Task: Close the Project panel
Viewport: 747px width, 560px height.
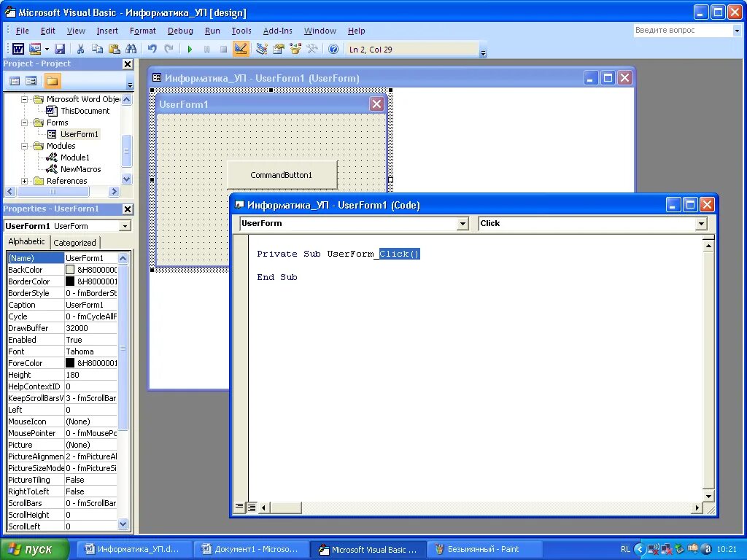Action: [x=127, y=64]
